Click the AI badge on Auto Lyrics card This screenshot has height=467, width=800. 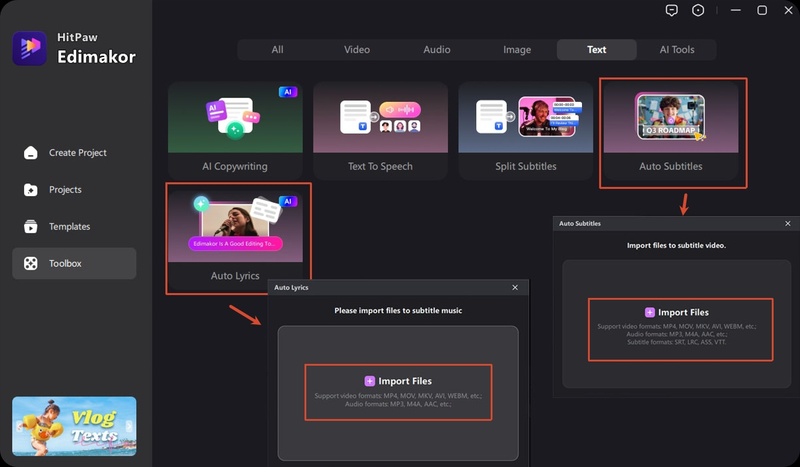[288, 201]
